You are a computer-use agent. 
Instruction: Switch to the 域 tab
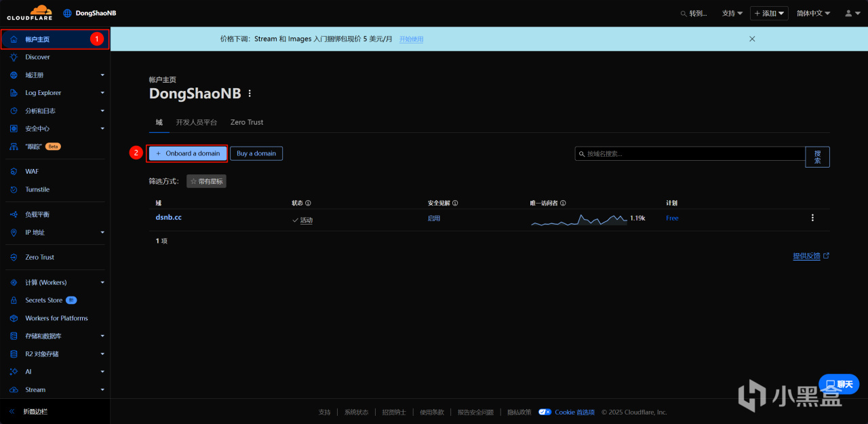(x=159, y=122)
